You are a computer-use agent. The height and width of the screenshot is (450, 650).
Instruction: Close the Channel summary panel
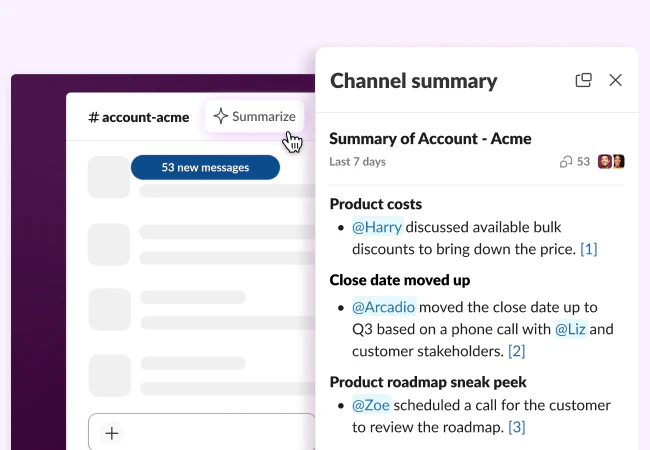(x=616, y=80)
